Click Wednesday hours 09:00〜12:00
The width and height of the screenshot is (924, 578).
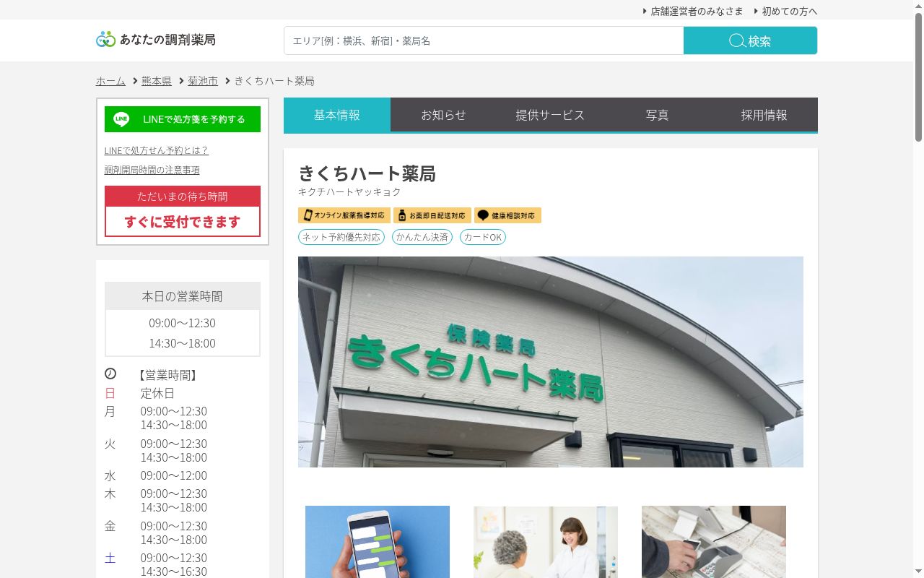click(174, 475)
